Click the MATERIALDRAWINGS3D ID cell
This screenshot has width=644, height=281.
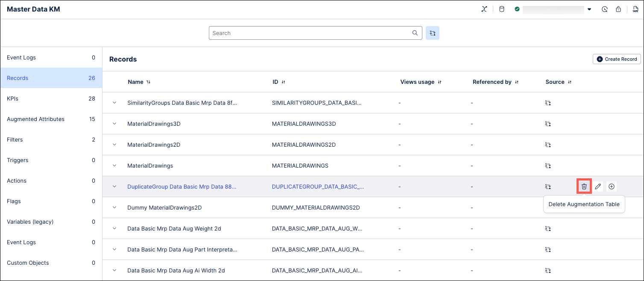tap(304, 124)
